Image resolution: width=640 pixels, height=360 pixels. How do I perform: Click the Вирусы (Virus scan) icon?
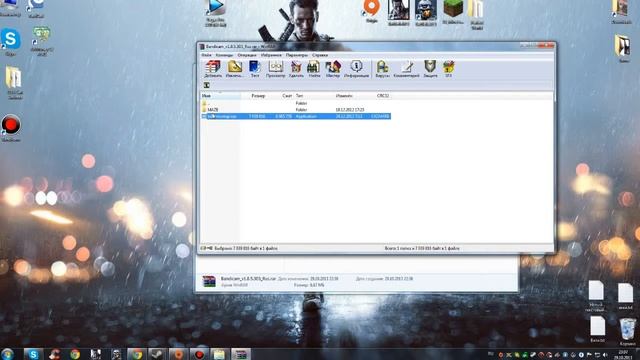[382, 69]
